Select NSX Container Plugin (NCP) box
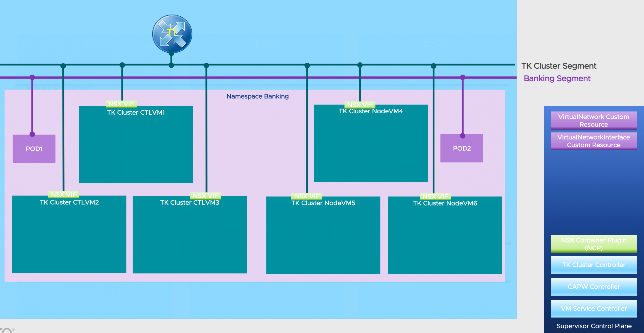The width and height of the screenshot is (644, 333). (593, 244)
